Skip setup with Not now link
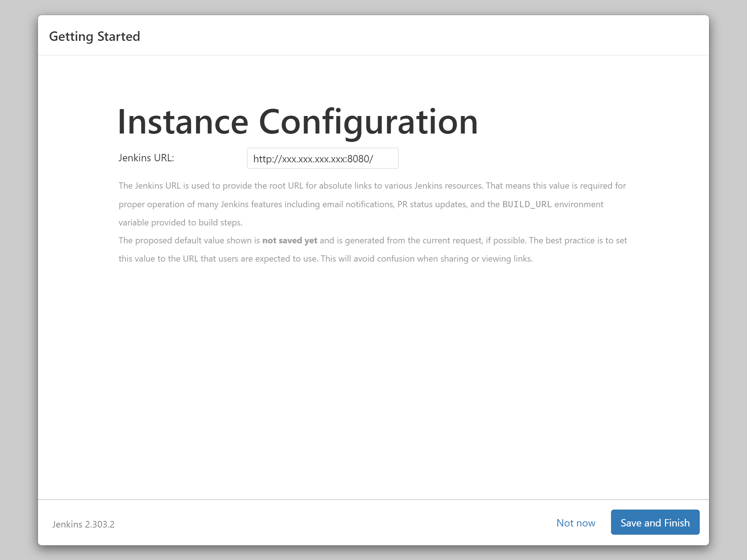The width and height of the screenshot is (747, 560). coord(576,523)
